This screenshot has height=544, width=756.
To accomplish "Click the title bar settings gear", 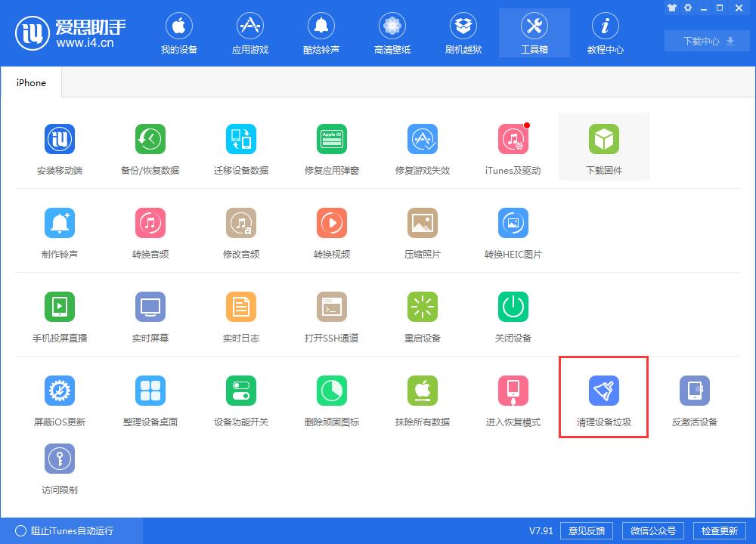I will 687,8.
